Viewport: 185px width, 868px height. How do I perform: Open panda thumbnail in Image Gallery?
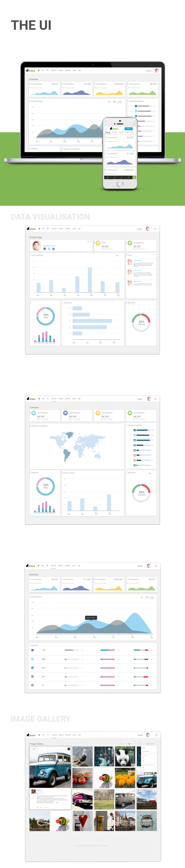125,756
